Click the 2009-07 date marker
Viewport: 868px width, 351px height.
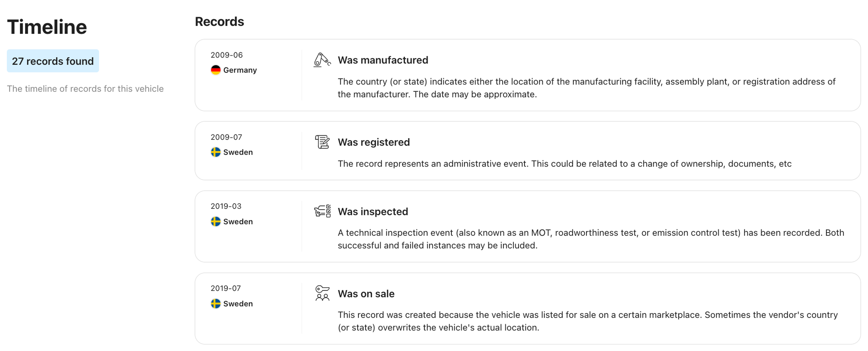(x=226, y=137)
